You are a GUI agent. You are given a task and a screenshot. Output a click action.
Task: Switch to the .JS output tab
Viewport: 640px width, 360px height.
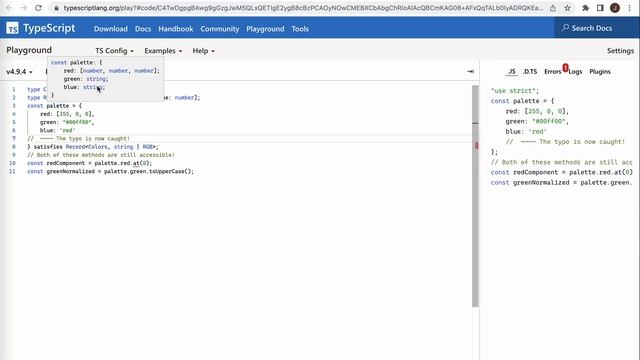point(511,71)
